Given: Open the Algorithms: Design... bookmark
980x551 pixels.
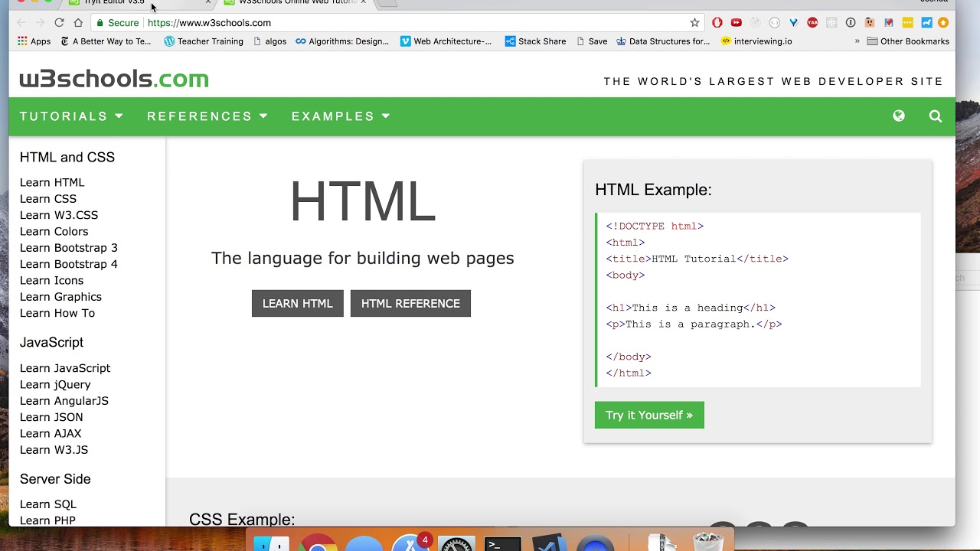Looking at the screenshot, I should (x=342, y=41).
